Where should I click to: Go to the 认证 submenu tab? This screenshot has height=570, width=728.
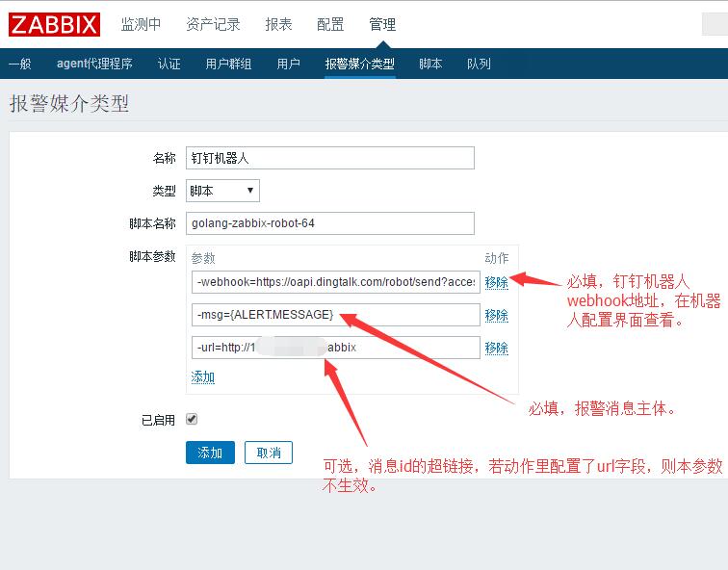tap(169, 64)
